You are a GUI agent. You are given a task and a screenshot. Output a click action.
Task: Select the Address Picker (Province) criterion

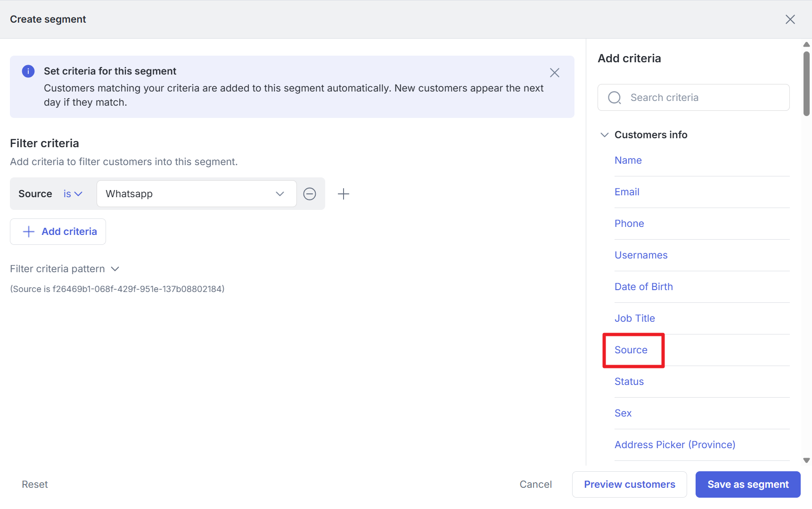click(x=675, y=445)
